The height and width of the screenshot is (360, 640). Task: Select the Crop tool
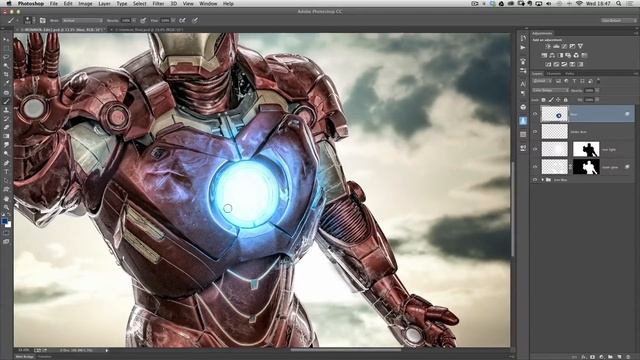[x=6, y=74]
